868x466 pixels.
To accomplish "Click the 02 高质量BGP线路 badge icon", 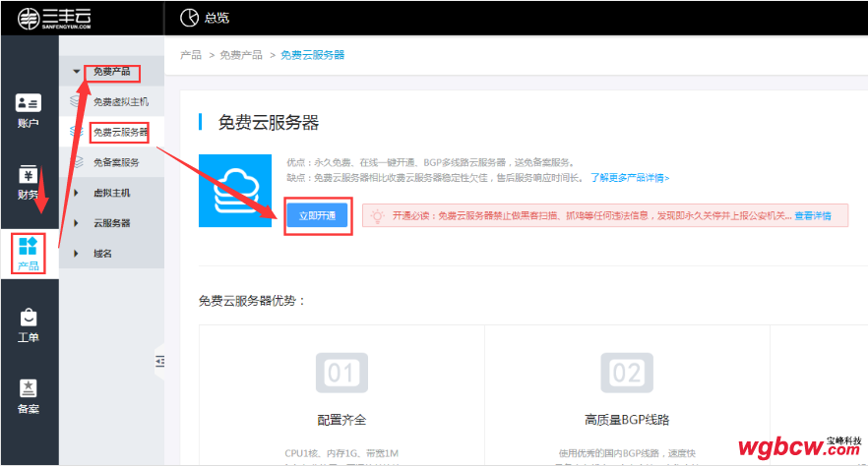I will (x=627, y=373).
